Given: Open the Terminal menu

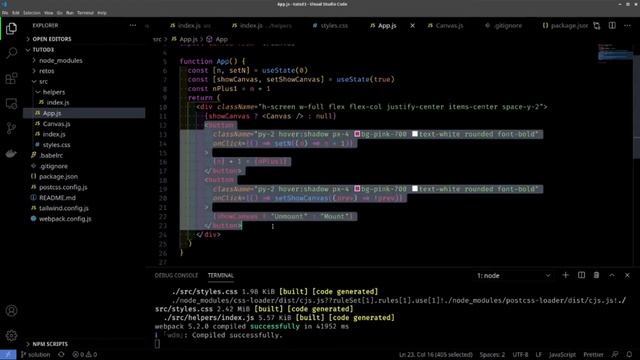Looking at the screenshot, I should (x=85, y=13).
